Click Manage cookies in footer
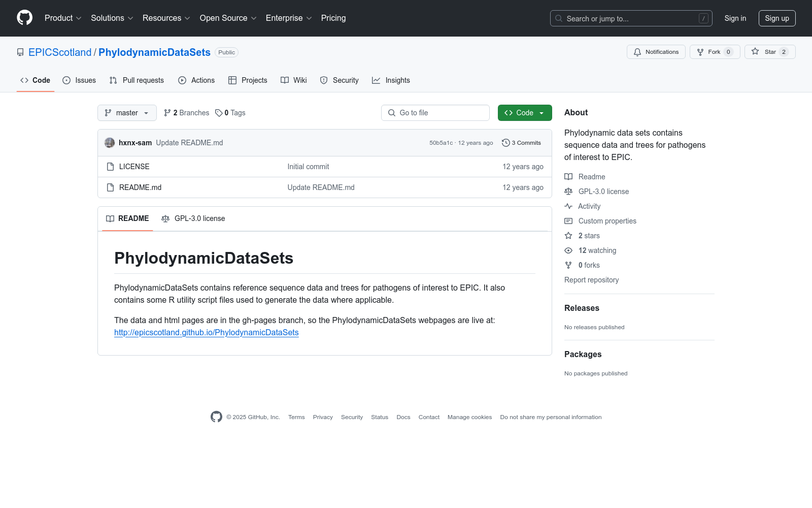The width and height of the screenshot is (812, 508). [469, 417]
